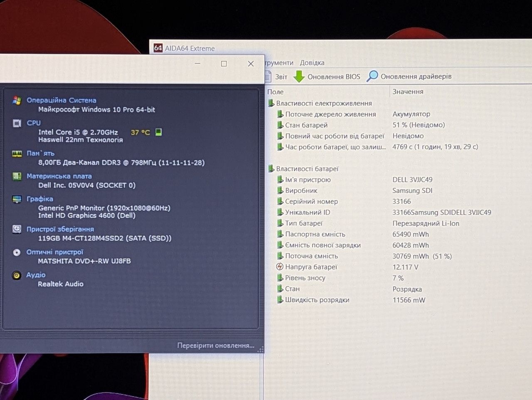Open the Довідка menu
Image resolution: width=532 pixels, height=400 pixels.
point(312,63)
